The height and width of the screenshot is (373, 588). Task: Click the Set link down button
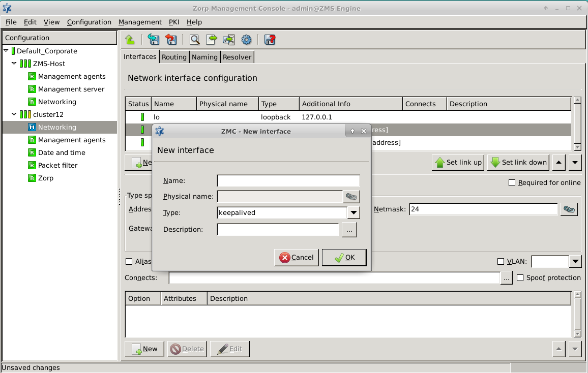coord(518,162)
